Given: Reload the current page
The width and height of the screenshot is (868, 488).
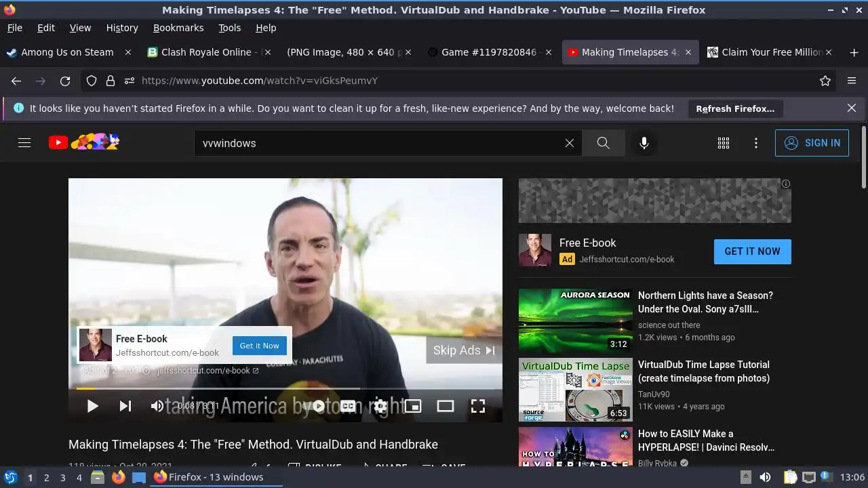Looking at the screenshot, I should point(65,81).
